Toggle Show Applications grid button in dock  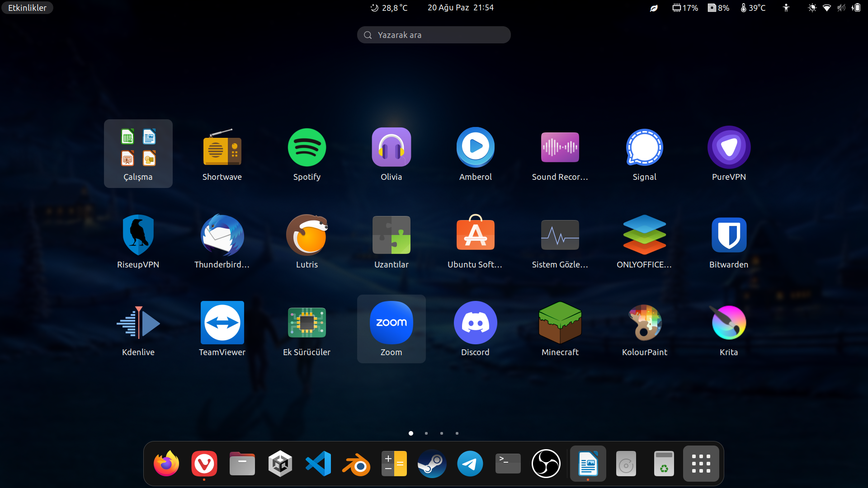click(x=701, y=464)
